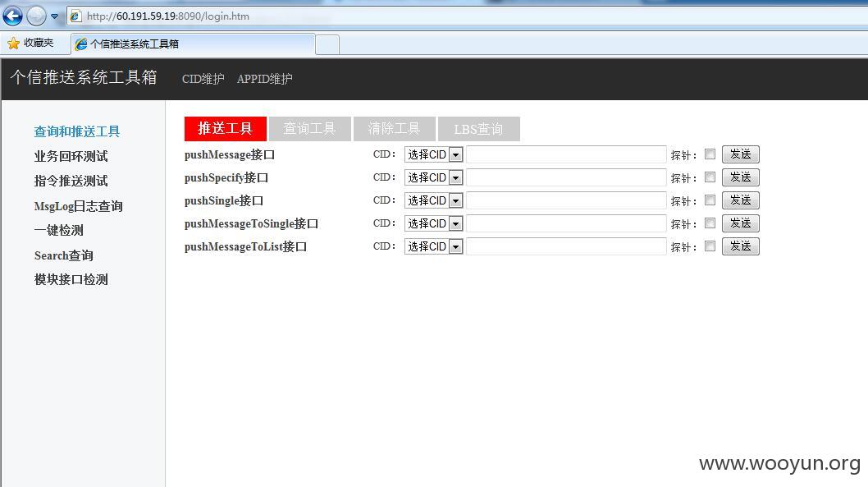
Task: Click 发送 for the pushSpecify接口 row
Action: click(741, 177)
